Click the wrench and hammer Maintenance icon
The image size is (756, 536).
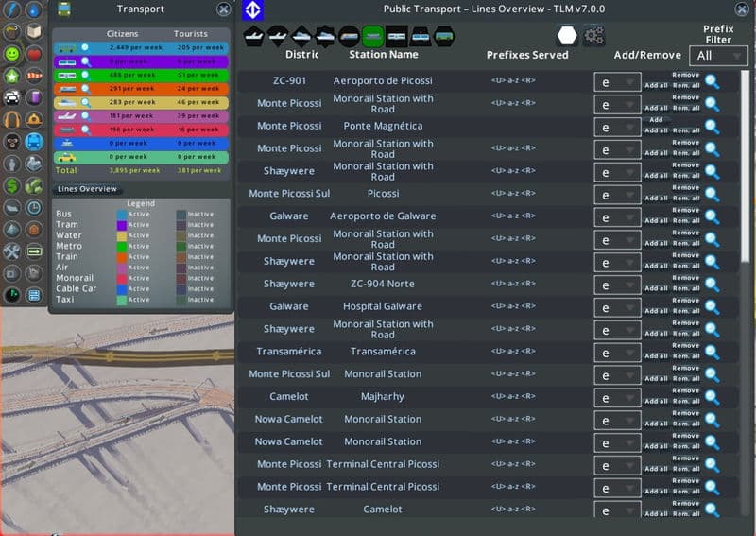12,251
